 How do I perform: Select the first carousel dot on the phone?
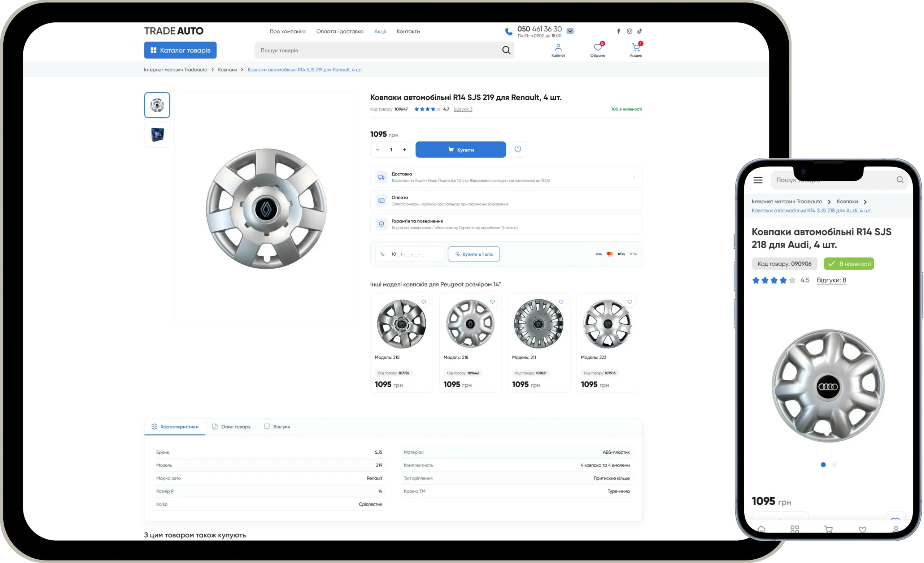[x=823, y=464]
